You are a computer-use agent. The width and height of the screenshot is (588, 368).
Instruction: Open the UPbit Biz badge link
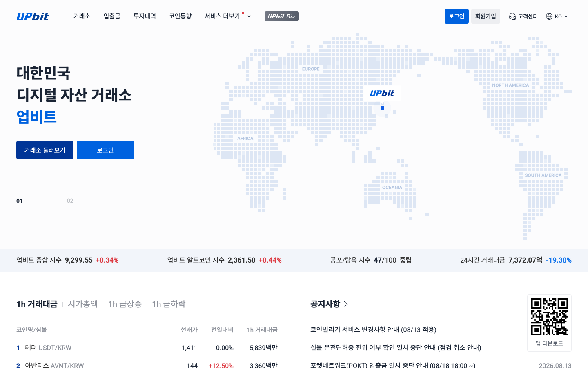tap(282, 16)
